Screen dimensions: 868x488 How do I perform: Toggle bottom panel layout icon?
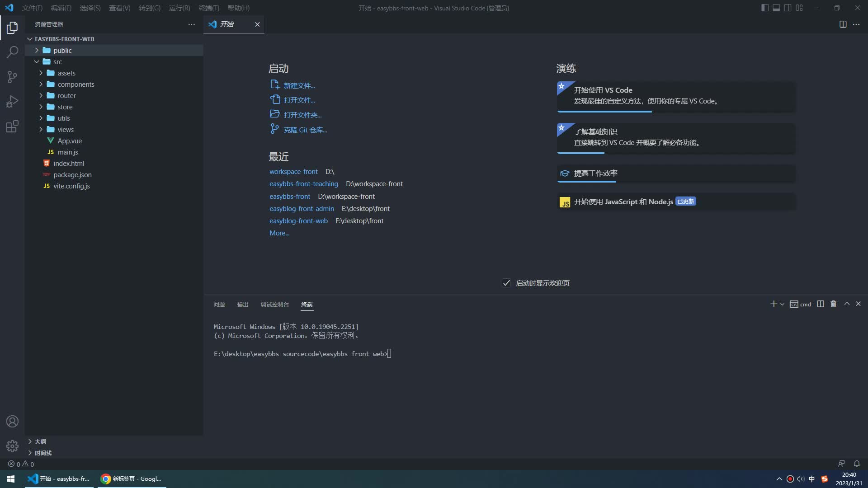tap(776, 8)
